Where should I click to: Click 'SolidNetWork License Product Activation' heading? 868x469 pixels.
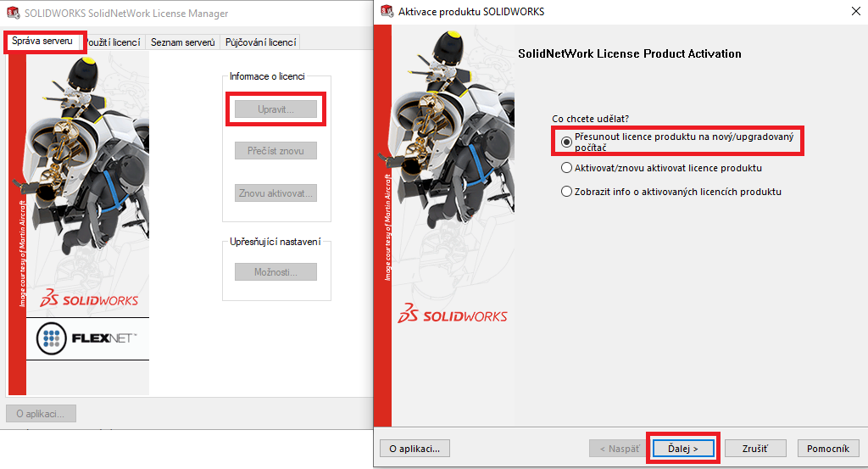point(630,53)
